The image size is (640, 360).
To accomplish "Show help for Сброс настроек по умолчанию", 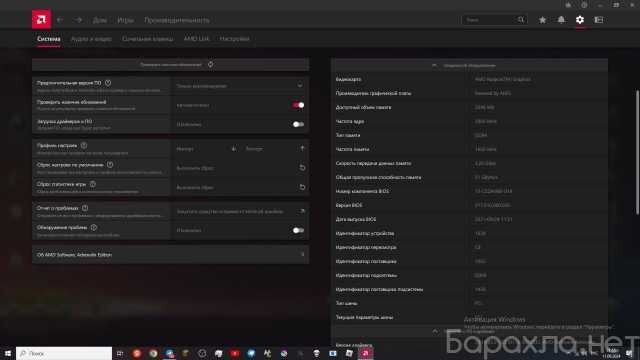I will [x=110, y=164].
